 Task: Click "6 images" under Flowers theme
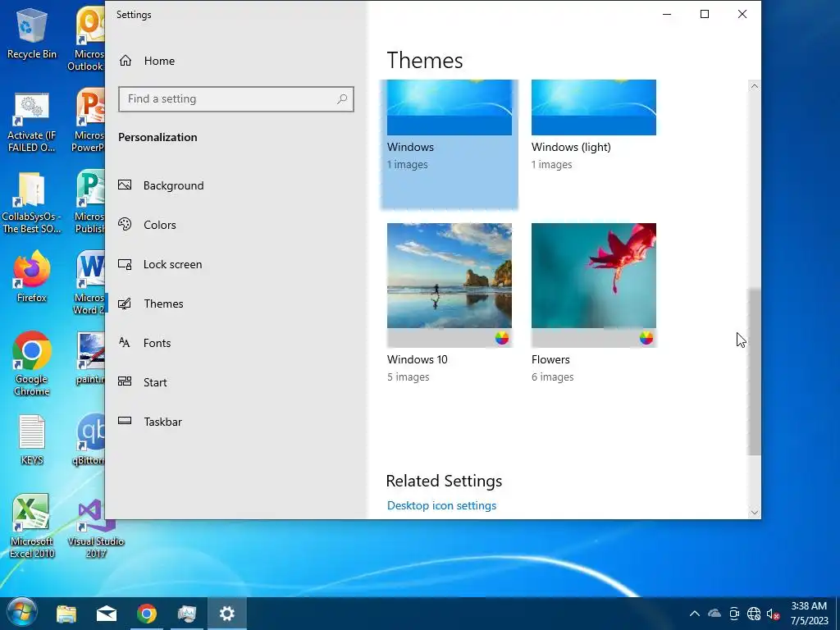click(x=552, y=377)
